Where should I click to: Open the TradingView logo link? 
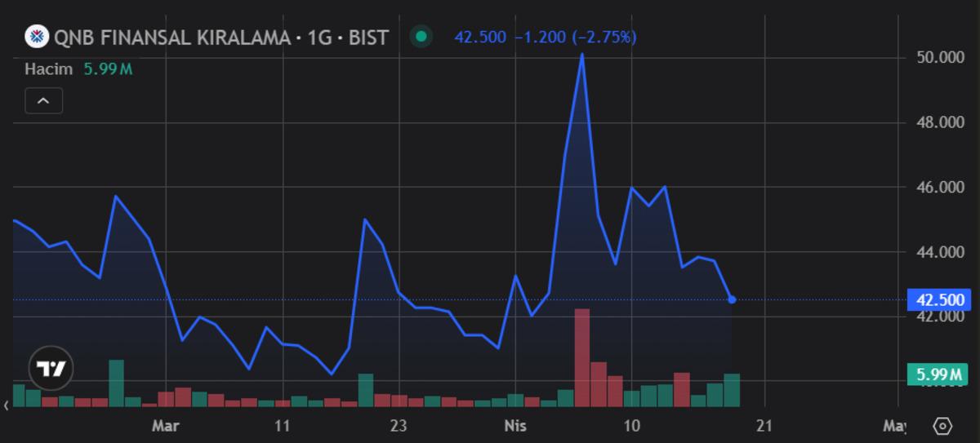(51, 368)
